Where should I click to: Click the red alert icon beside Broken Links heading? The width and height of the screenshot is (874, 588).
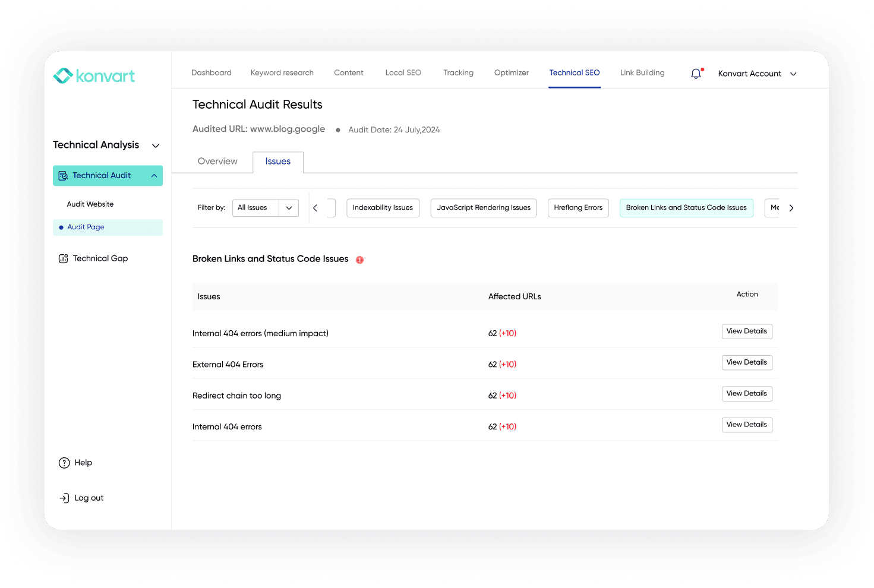tap(359, 260)
